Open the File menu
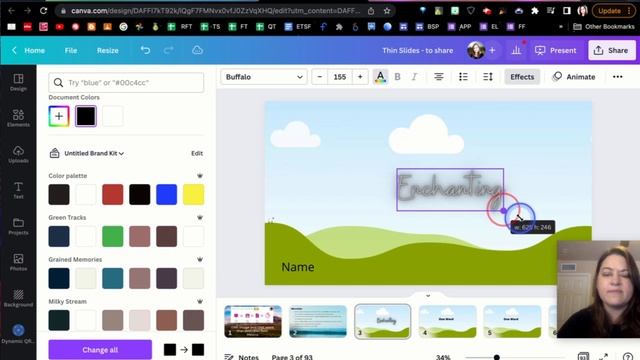 tap(71, 50)
